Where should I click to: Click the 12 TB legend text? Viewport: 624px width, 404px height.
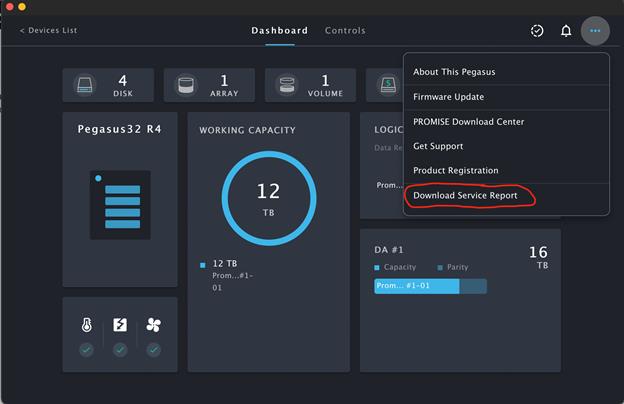[225, 263]
